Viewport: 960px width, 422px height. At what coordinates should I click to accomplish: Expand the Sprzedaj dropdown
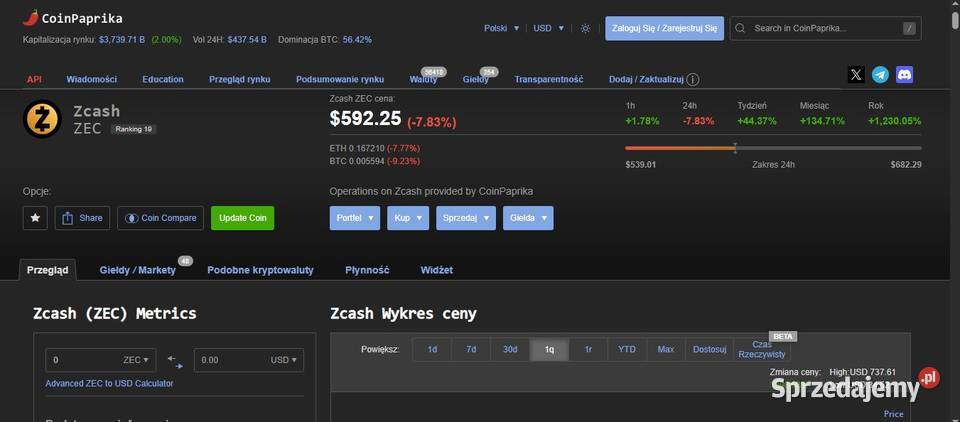coord(466,218)
